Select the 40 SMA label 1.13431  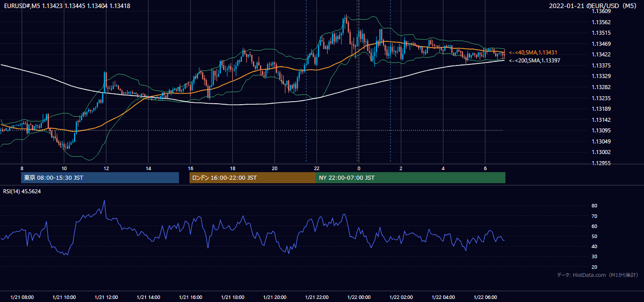pos(533,52)
